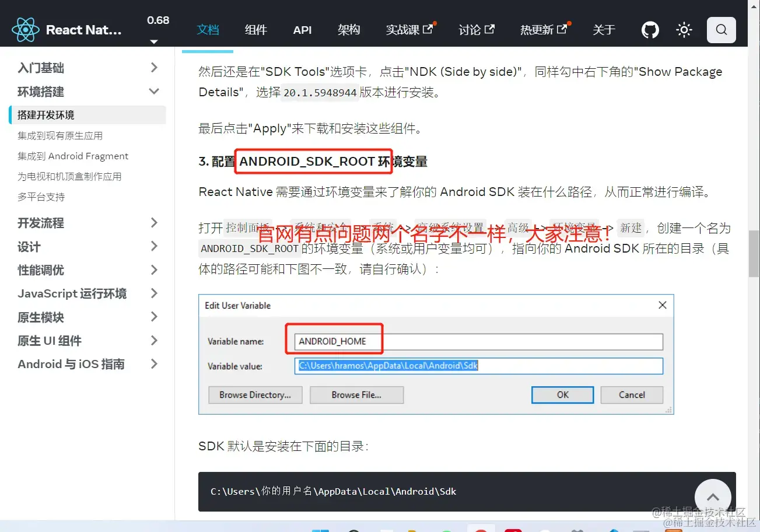Click the scroll-to-top arrow button

pos(713,497)
